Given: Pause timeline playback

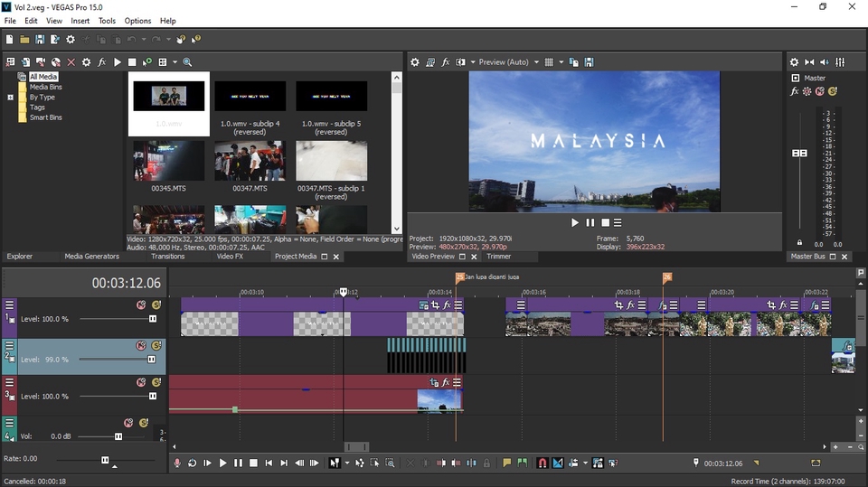Looking at the screenshot, I should [238, 464].
